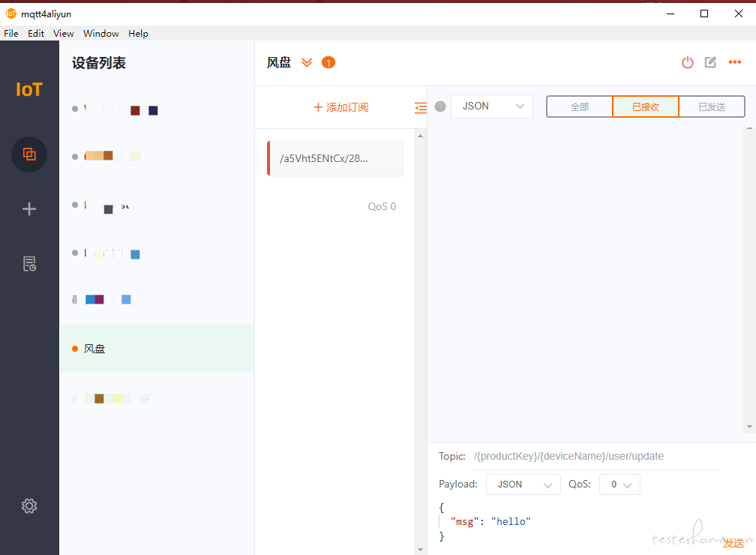Viewport: 756px width, 555px height.
Task: Click the message pane scrollbar down arrow
Action: (x=749, y=427)
